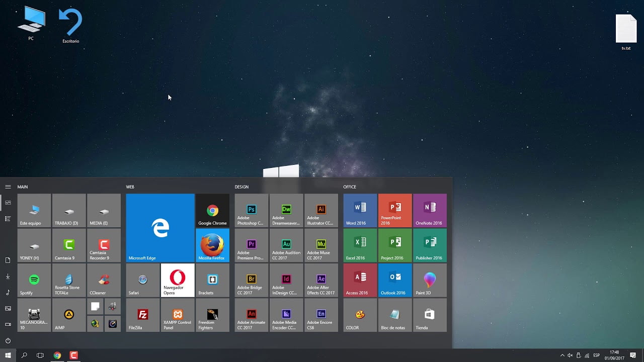Screen dimensions: 644x362
Task: Open Access 2016 tile
Action: click(360, 280)
